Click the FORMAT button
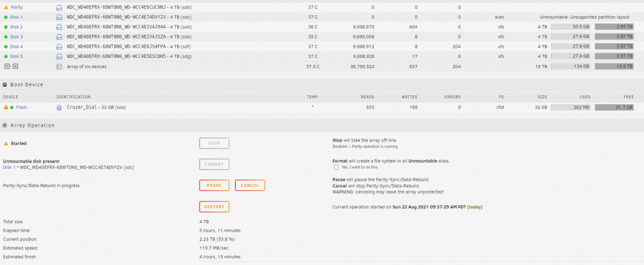 coord(214,164)
